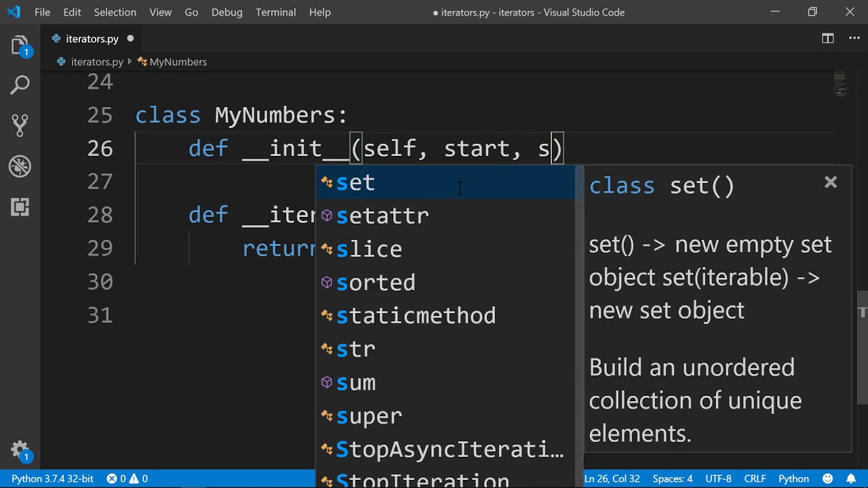The width and height of the screenshot is (868, 488).
Task: Click the notifications bell in status bar
Action: click(850, 479)
